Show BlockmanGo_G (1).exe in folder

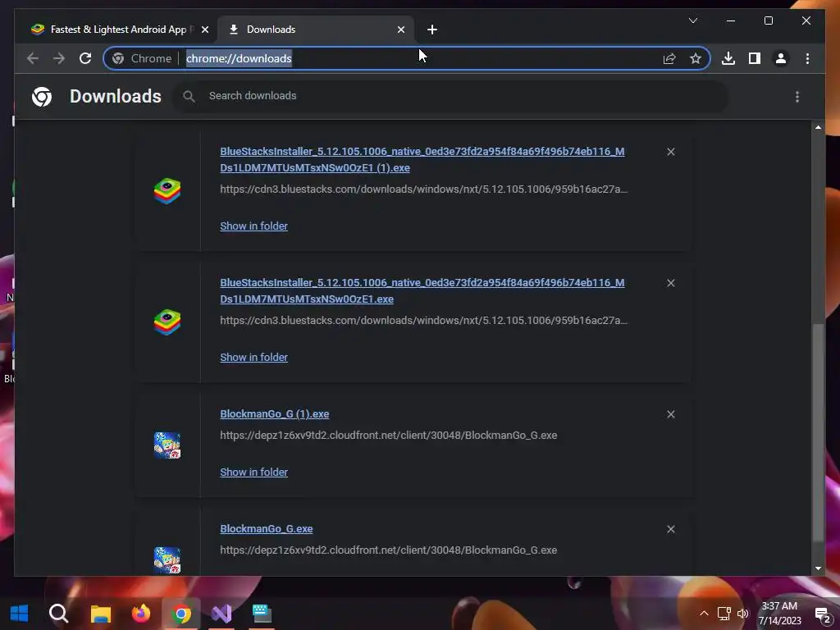coord(254,472)
